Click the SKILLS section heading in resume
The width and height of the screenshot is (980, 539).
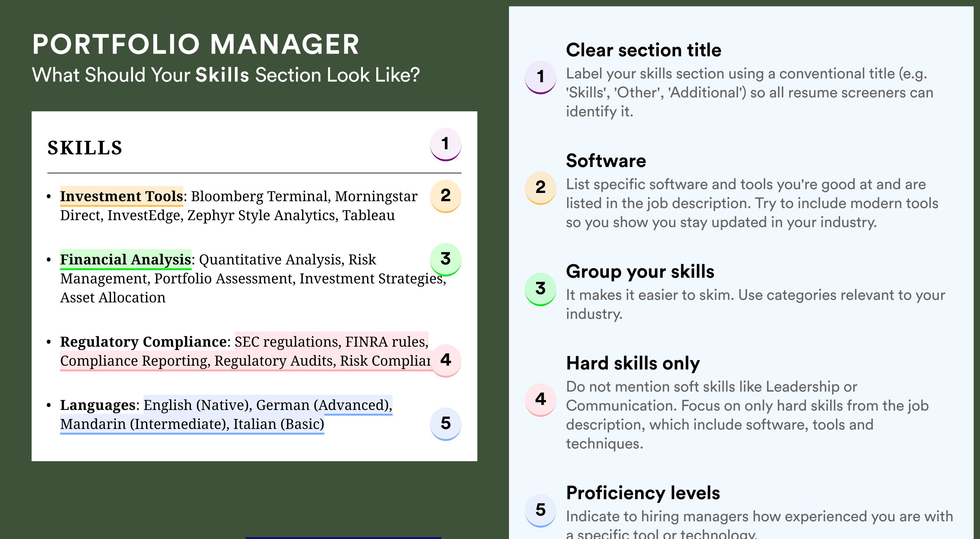click(85, 148)
